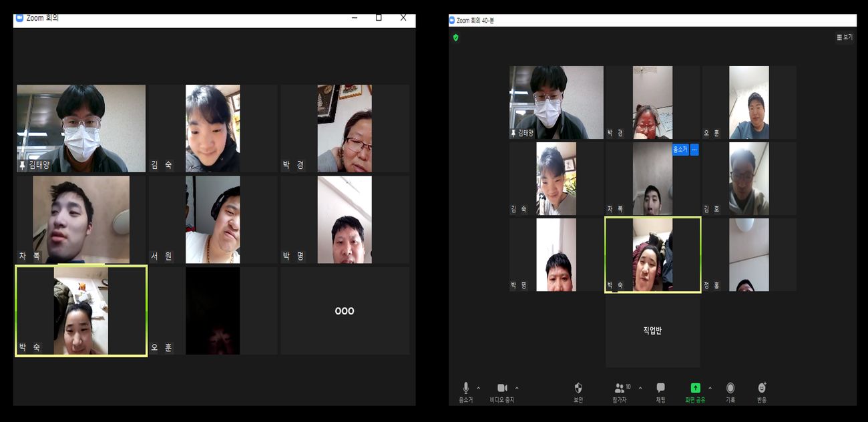This screenshot has width=868, height=422.
Task: Toggle camera with 비디오 중지
Action: point(502,388)
